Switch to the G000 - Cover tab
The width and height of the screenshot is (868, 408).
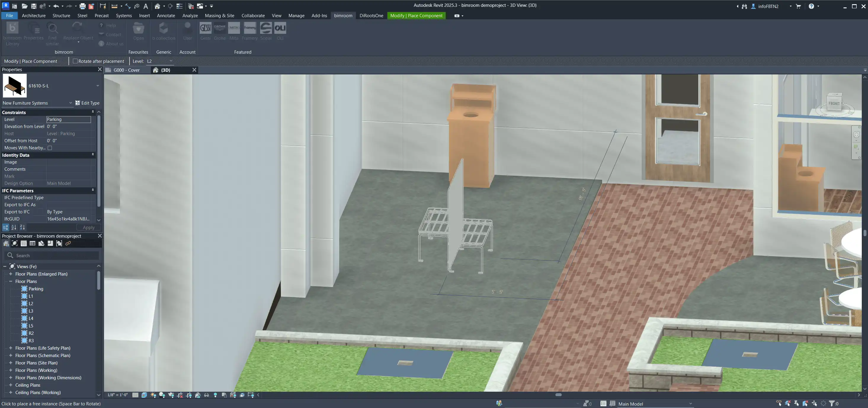tap(126, 70)
